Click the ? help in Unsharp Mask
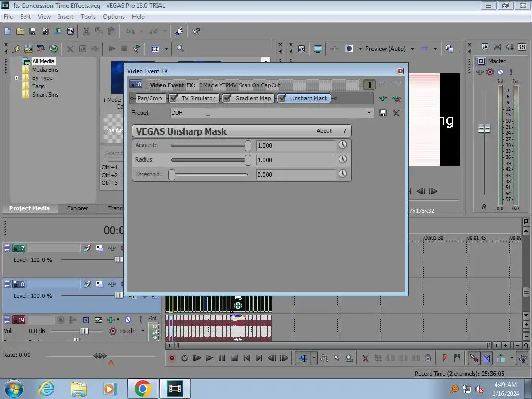 point(345,131)
